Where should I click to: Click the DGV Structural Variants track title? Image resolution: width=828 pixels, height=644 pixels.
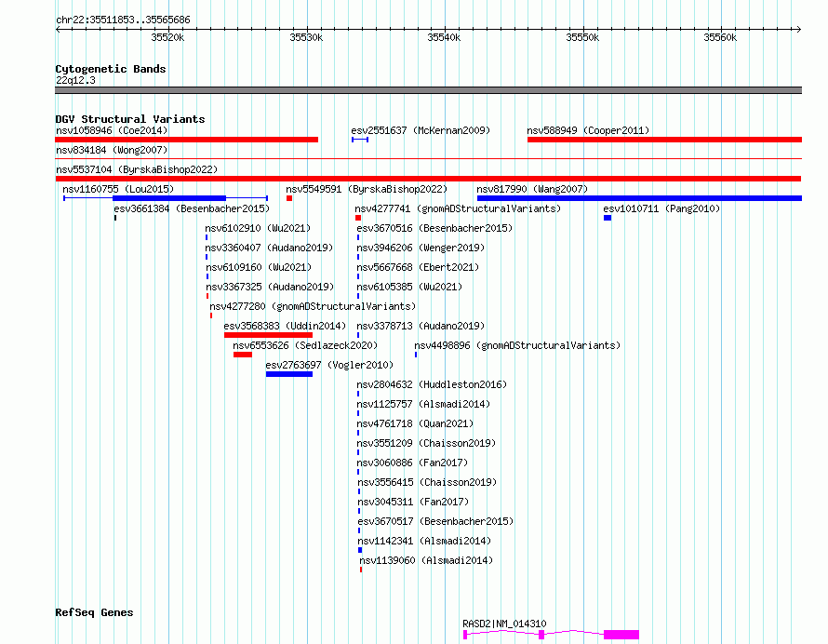click(x=130, y=119)
